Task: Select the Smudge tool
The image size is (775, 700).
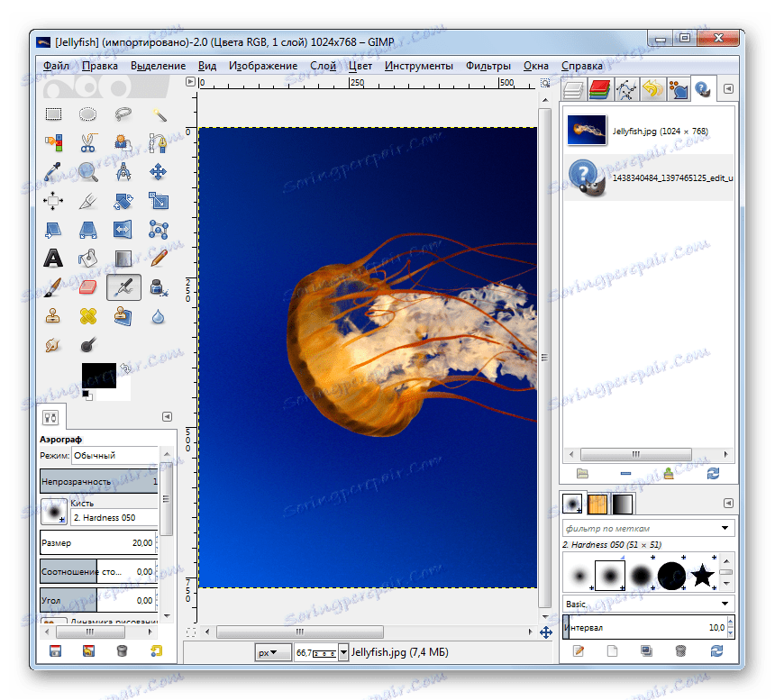Action: point(53,345)
